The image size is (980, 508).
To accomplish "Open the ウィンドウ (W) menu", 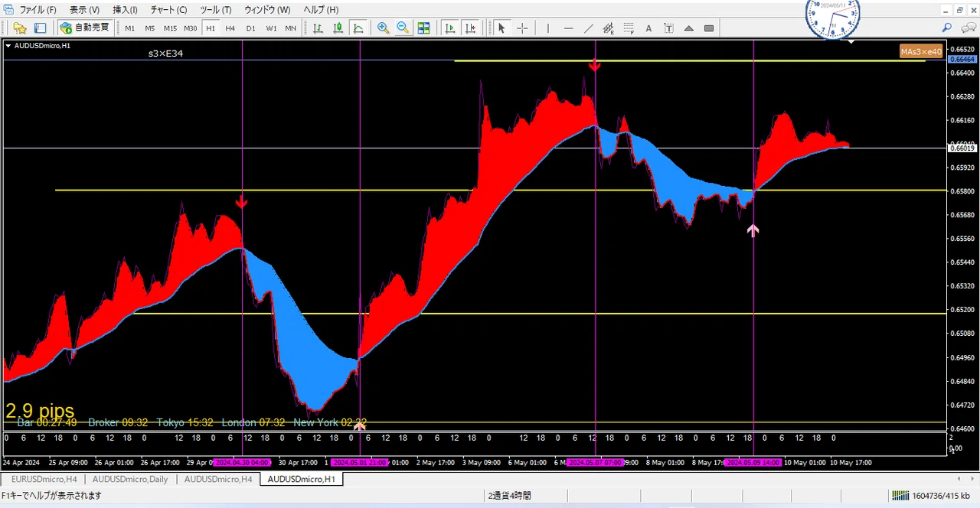I will [267, 10].
